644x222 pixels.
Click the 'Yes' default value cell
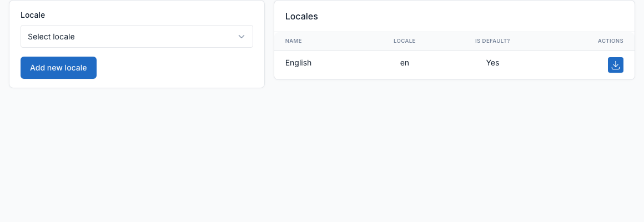tap(492, 63)
